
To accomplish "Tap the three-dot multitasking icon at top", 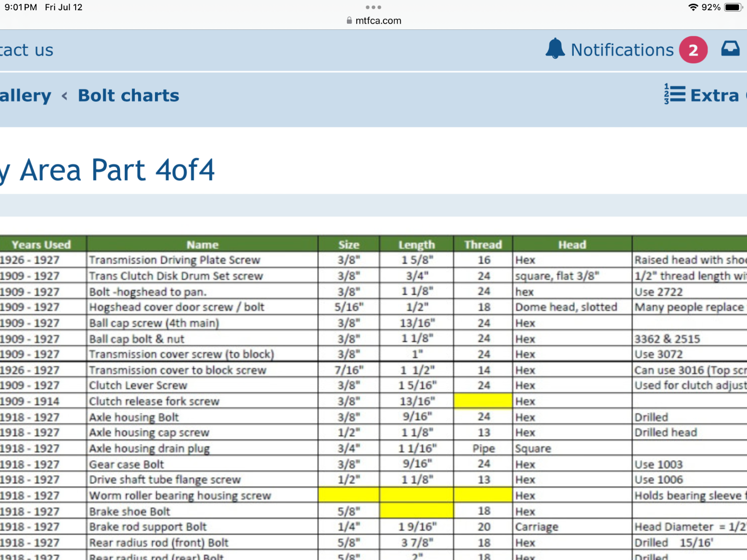I will [x=373, y=7].
